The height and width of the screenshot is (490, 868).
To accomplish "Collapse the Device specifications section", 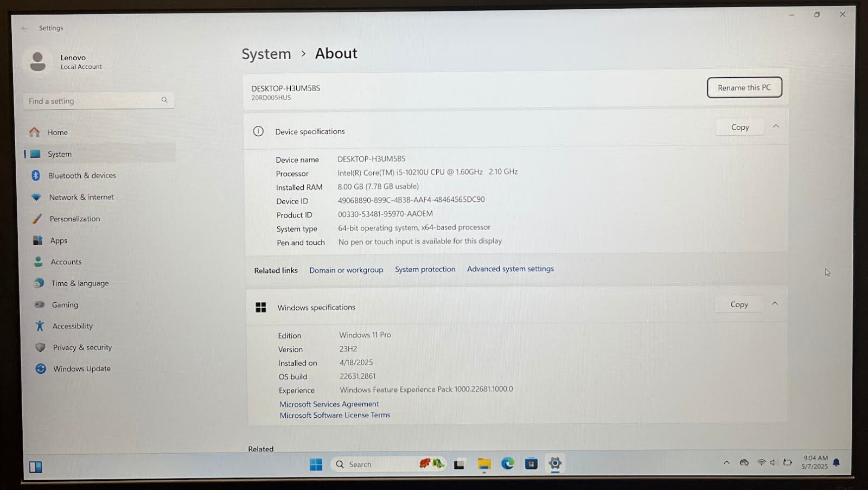I will click(x=776, y=126).
